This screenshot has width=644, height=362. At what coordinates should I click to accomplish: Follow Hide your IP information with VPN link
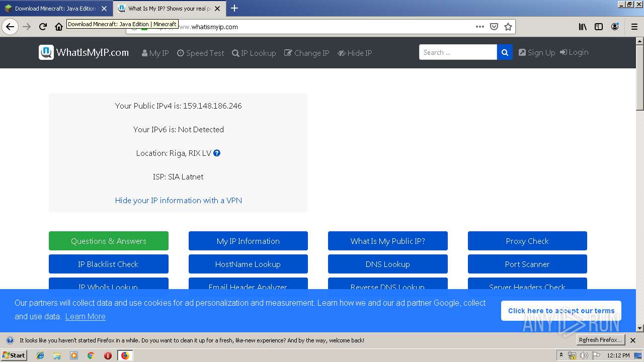pos(178,200)
